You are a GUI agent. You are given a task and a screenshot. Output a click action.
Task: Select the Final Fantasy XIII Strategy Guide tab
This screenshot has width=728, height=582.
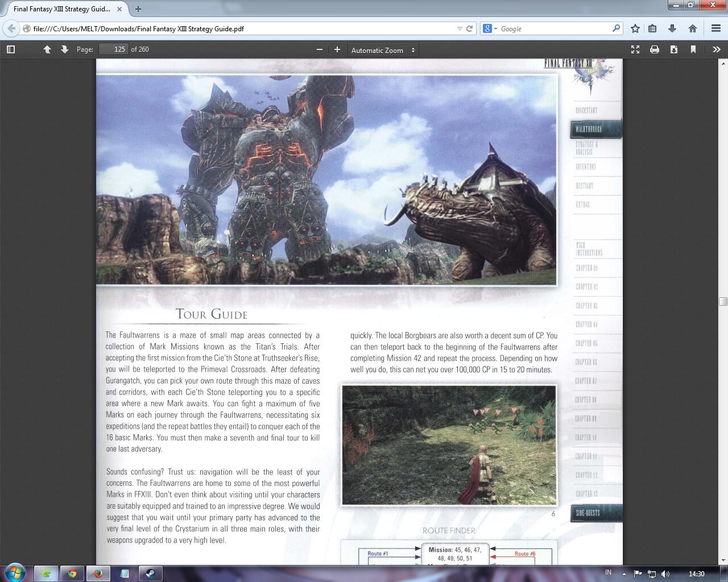[x=61, y=9]
